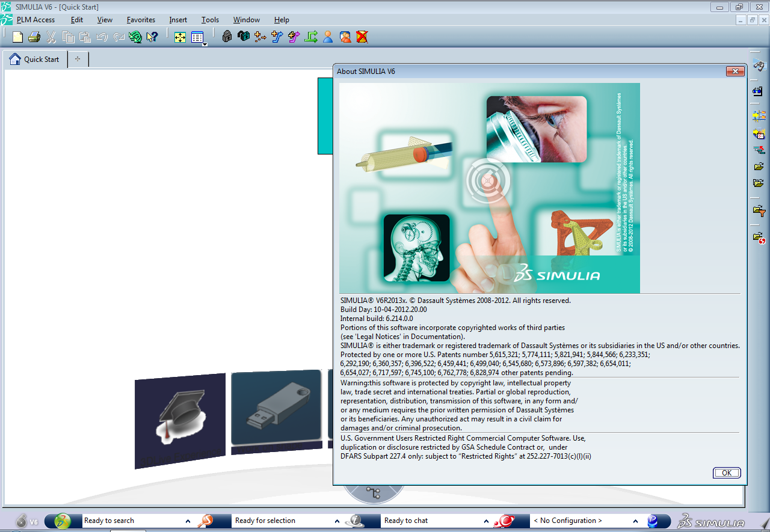
Task: Add a new tab with the plus tab
Action: pos(78,59)
